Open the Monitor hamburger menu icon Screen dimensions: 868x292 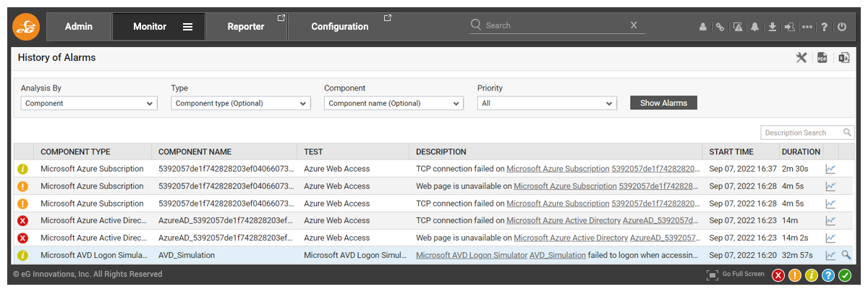(x=187, y=27)
